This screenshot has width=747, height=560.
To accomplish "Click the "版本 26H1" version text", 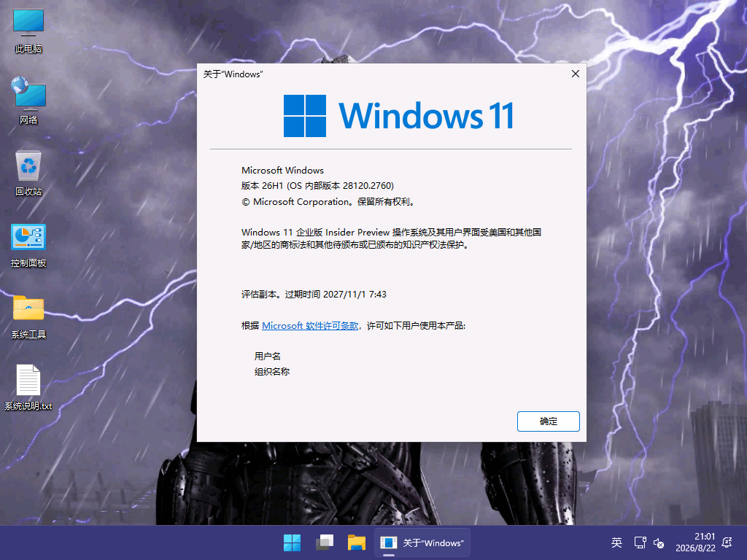I will click(318, 186).
